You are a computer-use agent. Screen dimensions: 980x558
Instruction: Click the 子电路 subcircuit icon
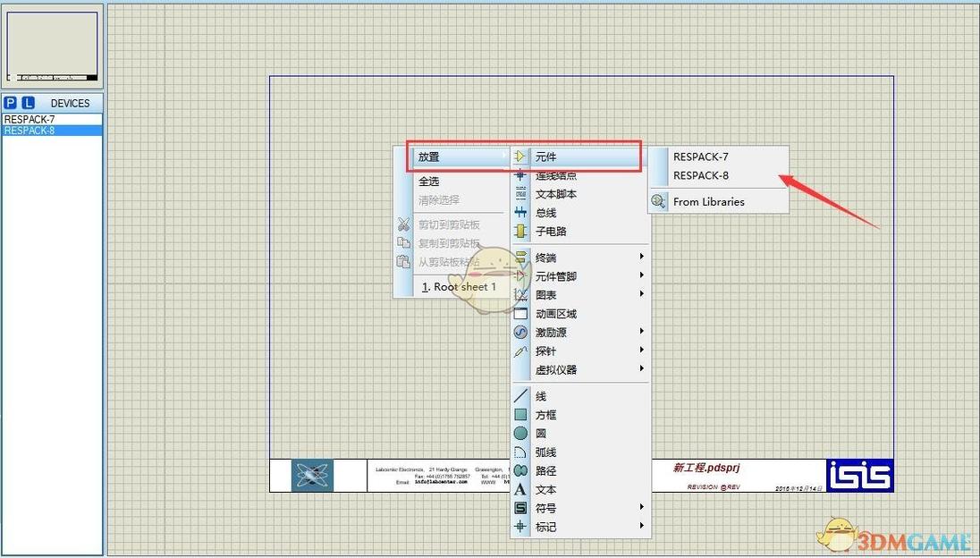click(520, 231)
